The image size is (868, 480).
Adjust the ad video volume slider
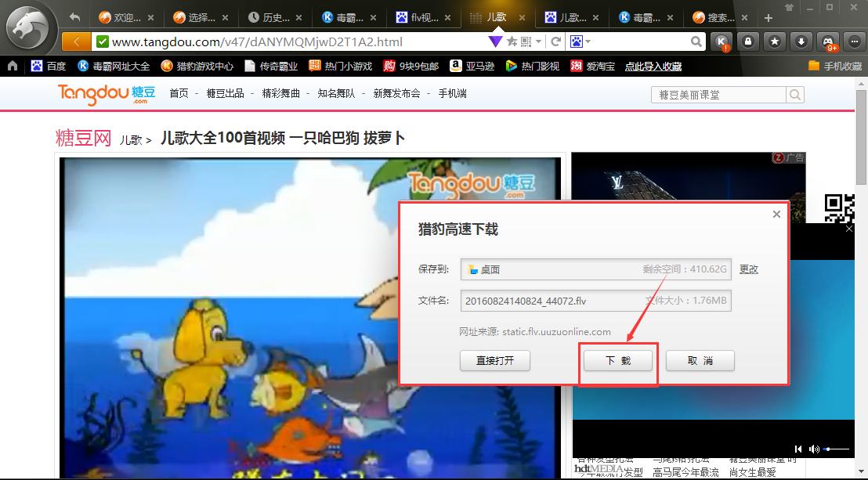837,449
